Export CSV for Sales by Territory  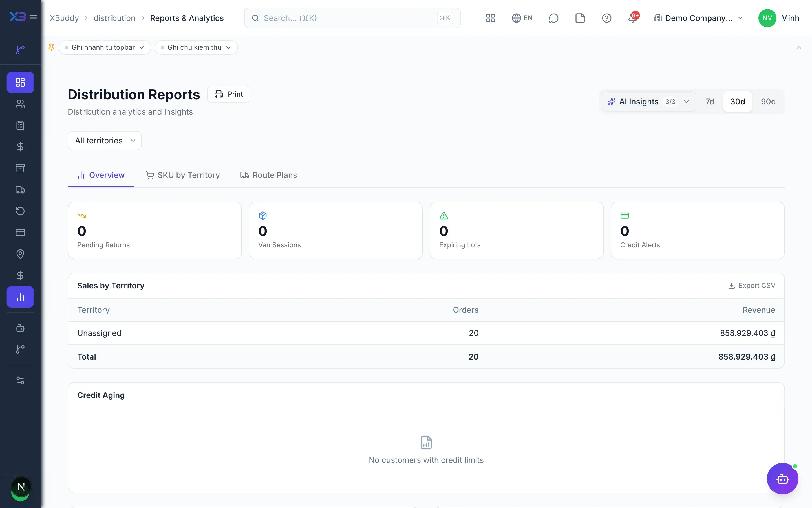752,286
